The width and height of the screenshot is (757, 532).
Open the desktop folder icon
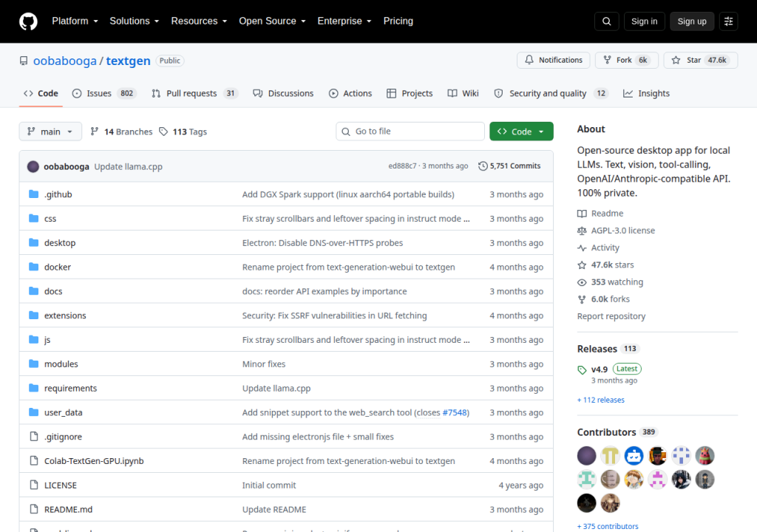click(33, 242)
